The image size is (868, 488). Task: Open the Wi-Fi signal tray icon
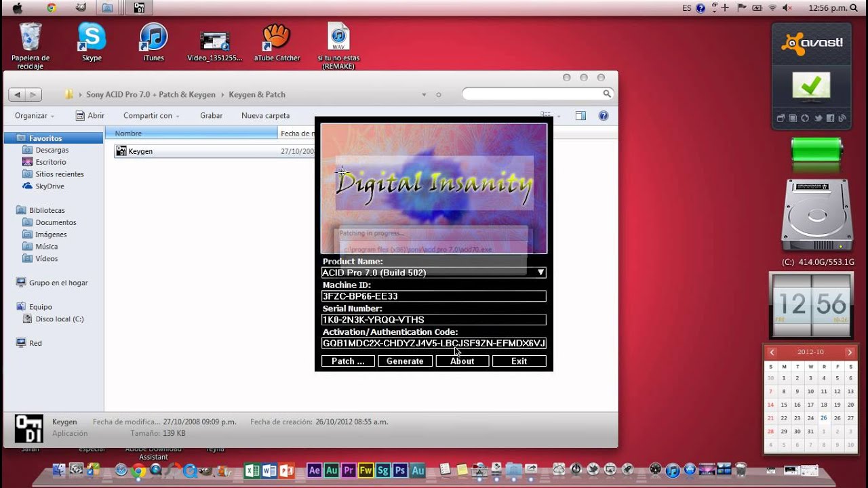772,8
